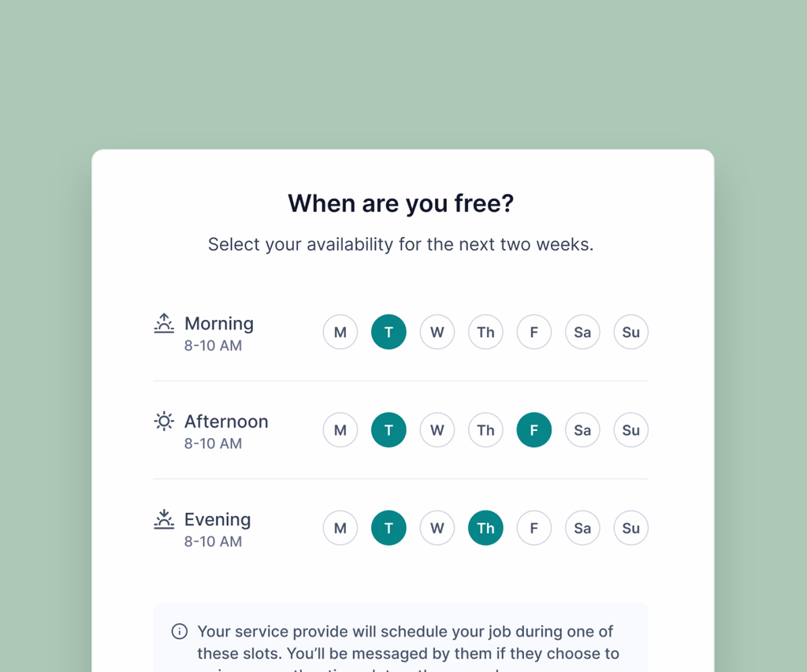The height and width of the screenshot is (672, 807).
Task: Toggle Wednesday in the Afternoon row
Action: pyautogui.click(x=437, y=430)
